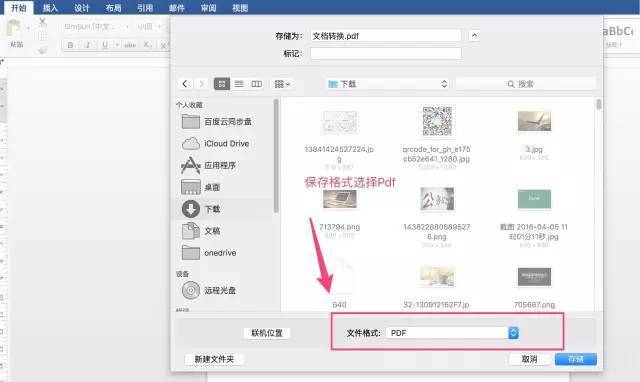Screen dimensions: 640x382
Task: Select the 3.jpg thumbnail
Action: pyautogui.click(x=534, y=121)
